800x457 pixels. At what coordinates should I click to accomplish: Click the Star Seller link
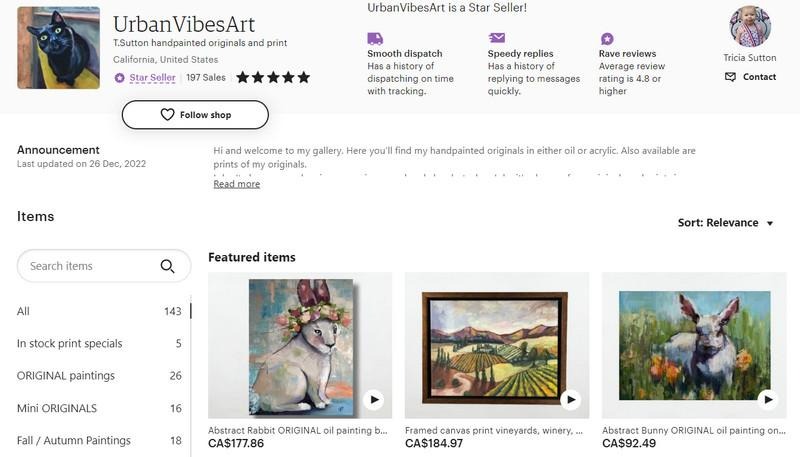(152, 78)
